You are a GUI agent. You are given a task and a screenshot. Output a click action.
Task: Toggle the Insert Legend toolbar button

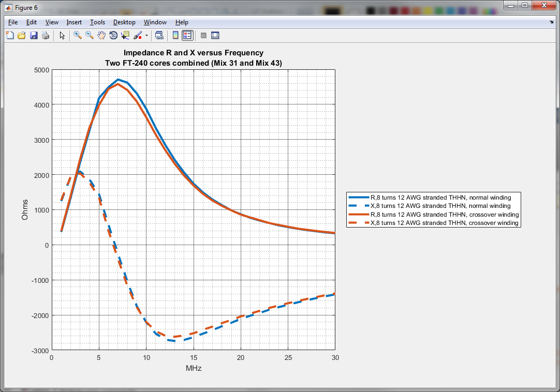187,35
